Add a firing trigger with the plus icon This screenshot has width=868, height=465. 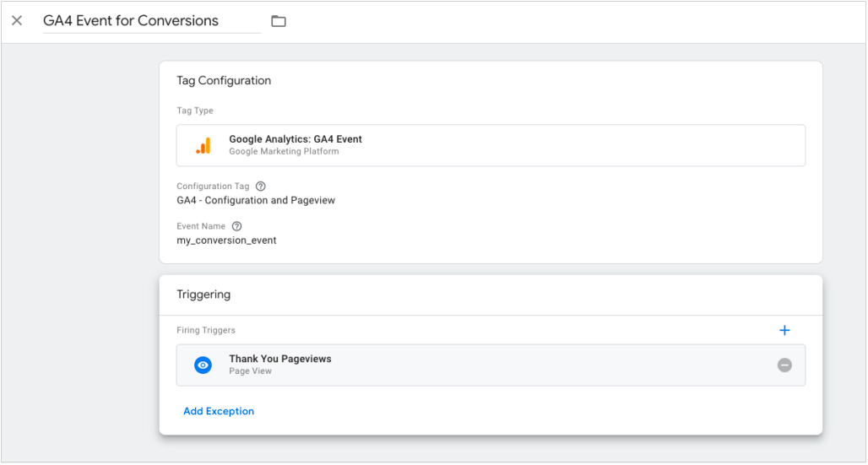click(784, 331)
